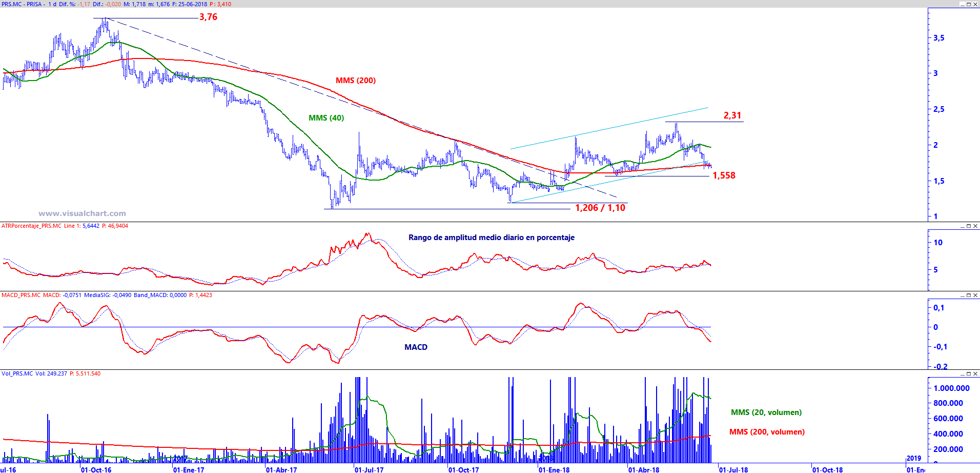Click the '01-Oct-18' date axis label
This screenshot has width=980, height=473.
click(x=828, y=469)
